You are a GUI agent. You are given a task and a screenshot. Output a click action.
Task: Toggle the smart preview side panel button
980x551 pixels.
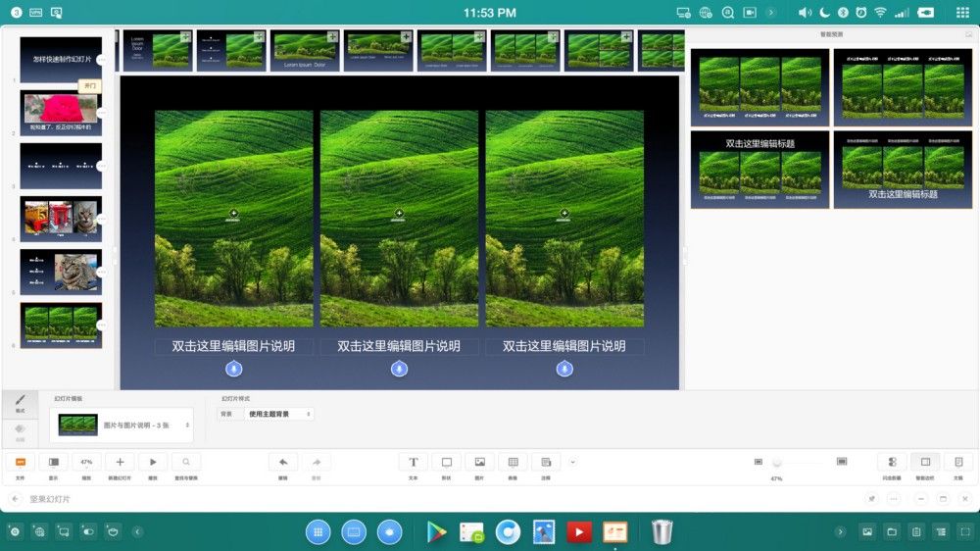[924, 462]
